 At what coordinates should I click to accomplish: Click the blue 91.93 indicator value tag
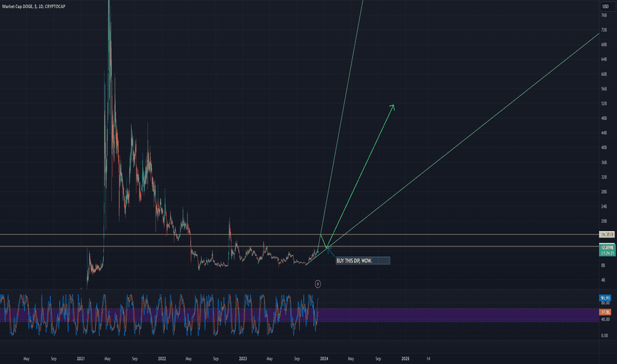point(605,298)
